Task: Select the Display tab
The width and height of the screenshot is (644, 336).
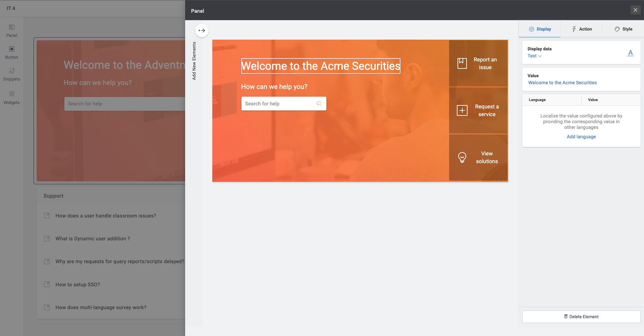Action: point(540,29)
